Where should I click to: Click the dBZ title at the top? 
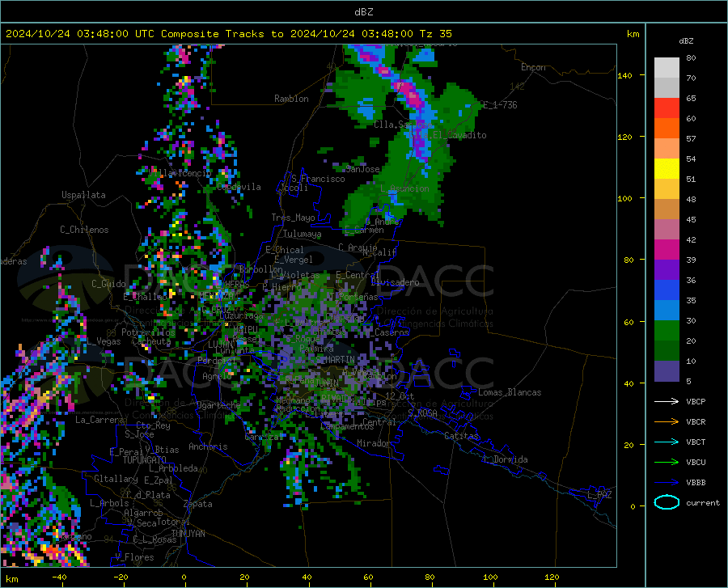click(x=363, y=12)
